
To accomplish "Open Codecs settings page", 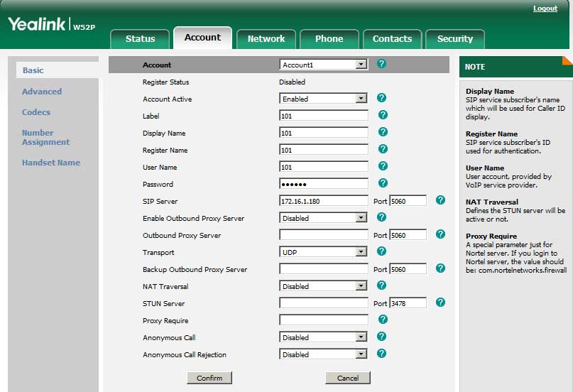I will [x=36, y=112].
